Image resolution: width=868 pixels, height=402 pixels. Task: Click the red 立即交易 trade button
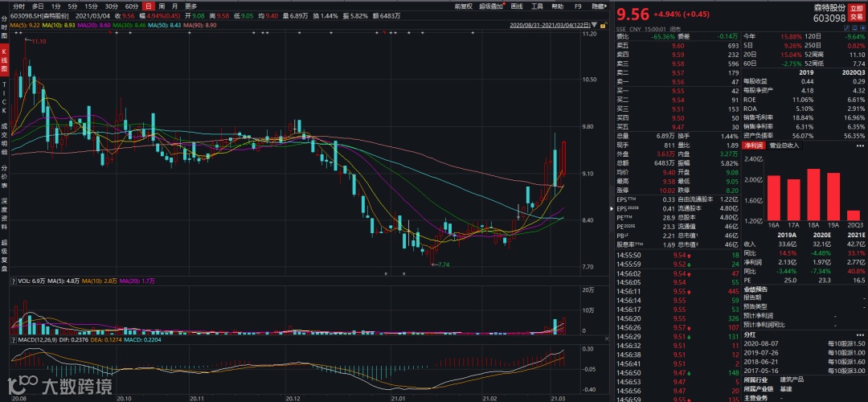tap(856, 13)
